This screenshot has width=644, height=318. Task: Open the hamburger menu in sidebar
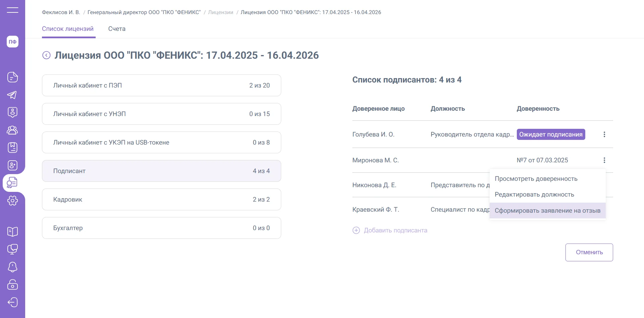(x=12, y=10)
